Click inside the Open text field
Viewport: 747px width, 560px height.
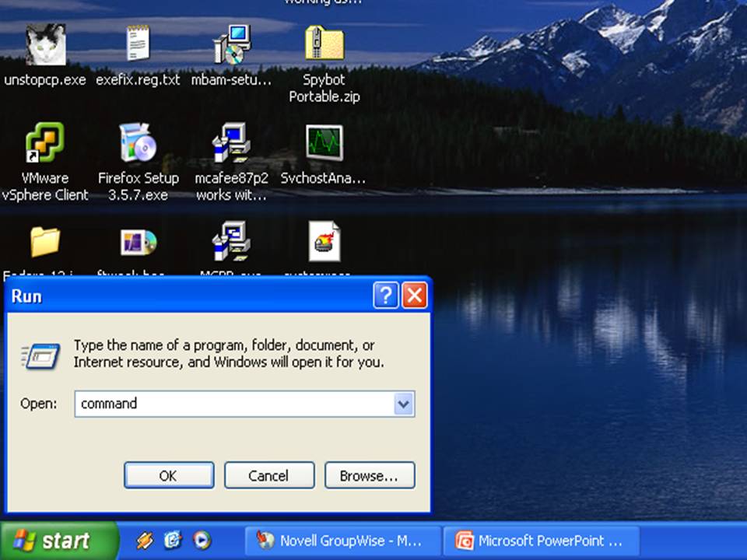click(x=233, y=404)
